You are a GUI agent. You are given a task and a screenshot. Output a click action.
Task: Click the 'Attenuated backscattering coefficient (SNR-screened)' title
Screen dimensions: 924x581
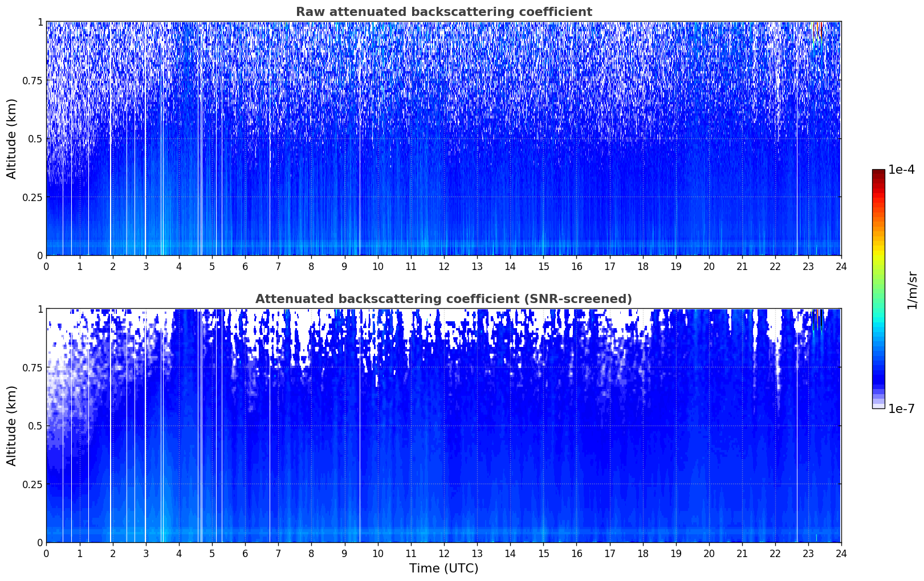coord(443,299)
